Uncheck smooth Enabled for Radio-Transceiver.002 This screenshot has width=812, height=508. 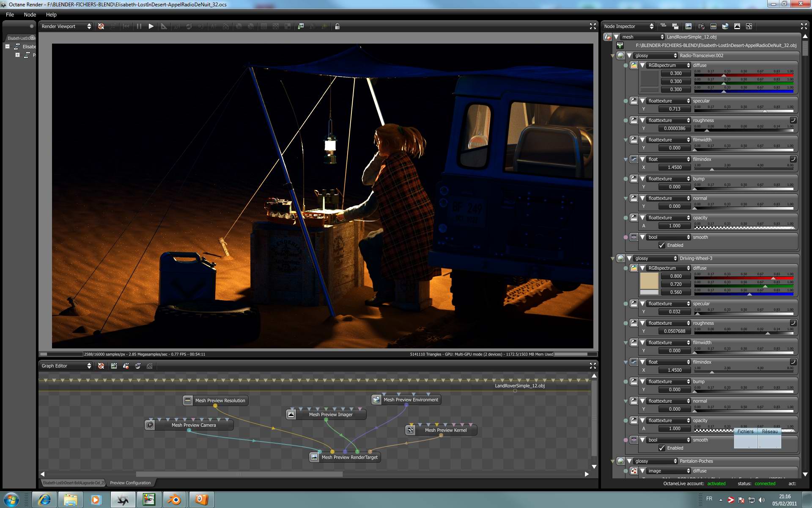point(662,245)
